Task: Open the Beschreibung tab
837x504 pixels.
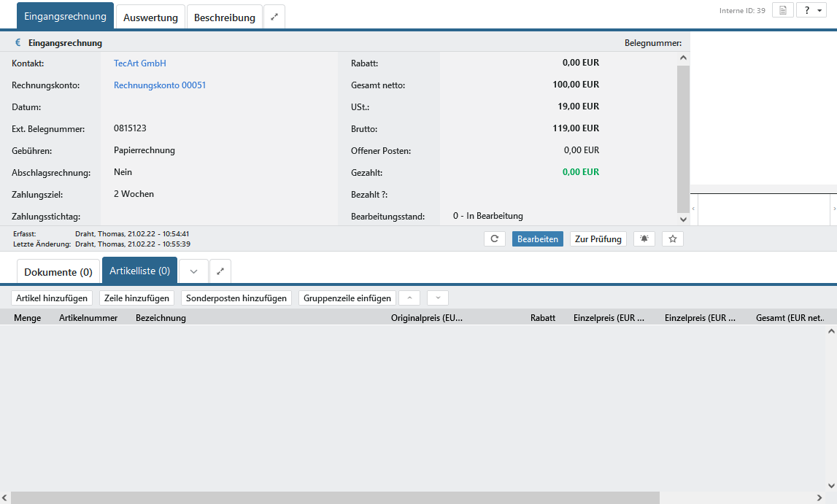Action: click(224, 18)
